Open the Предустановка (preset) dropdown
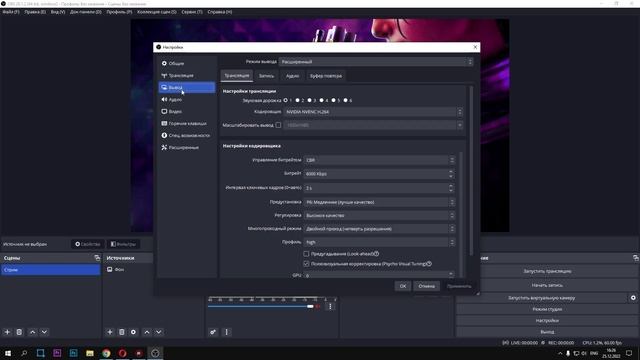Image resolution: width=640 pixels, height=360 pixels. (379, 202)
